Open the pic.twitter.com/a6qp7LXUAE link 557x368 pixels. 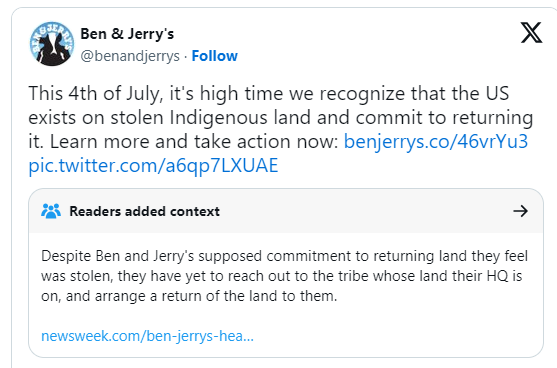(x=153, y=166)
